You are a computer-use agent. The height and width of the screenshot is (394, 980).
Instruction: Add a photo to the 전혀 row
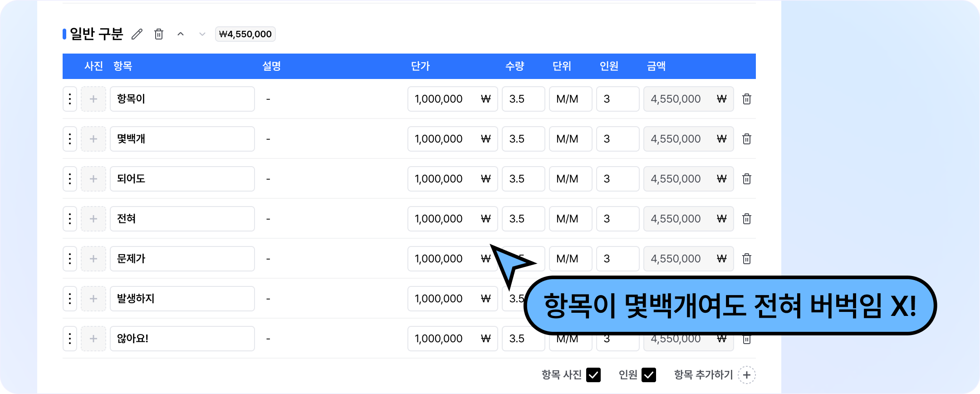pyautogui.click(x=93, y=219)
